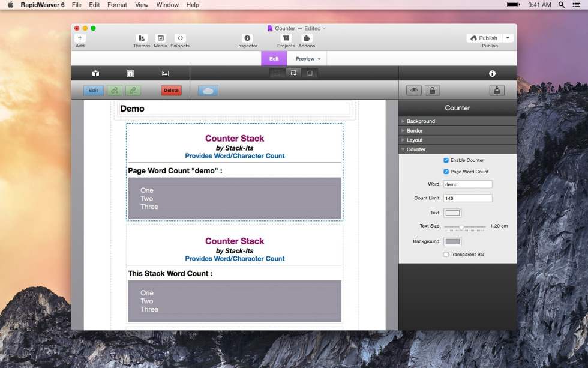Open the Themes browser
This screenshot has width=588, height=368.
click(142, 38)
